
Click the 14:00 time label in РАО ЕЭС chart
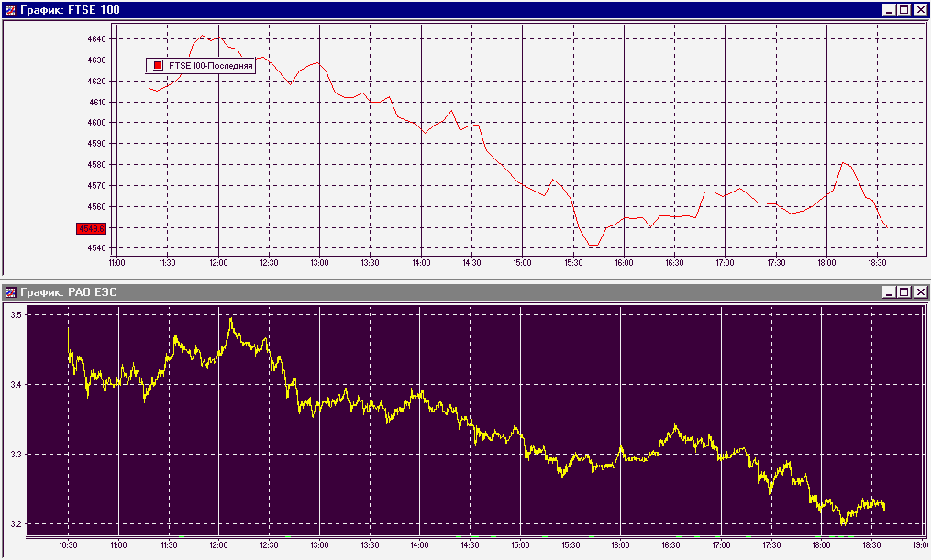coord(420,544)
